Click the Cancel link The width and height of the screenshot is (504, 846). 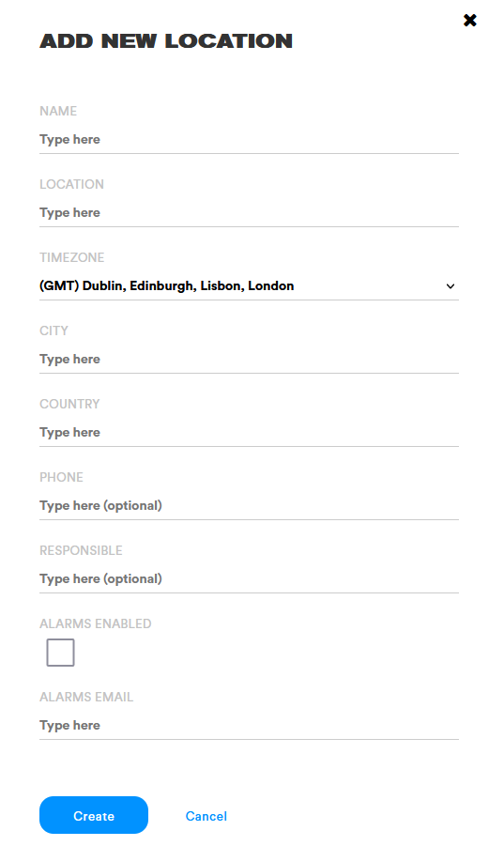(x=206, y=816)
